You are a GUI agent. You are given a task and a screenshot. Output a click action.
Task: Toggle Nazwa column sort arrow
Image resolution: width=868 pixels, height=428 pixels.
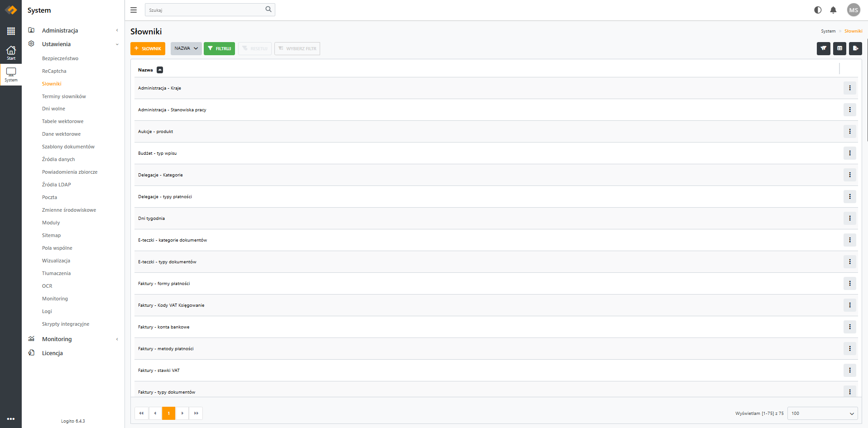click(160, 70)
